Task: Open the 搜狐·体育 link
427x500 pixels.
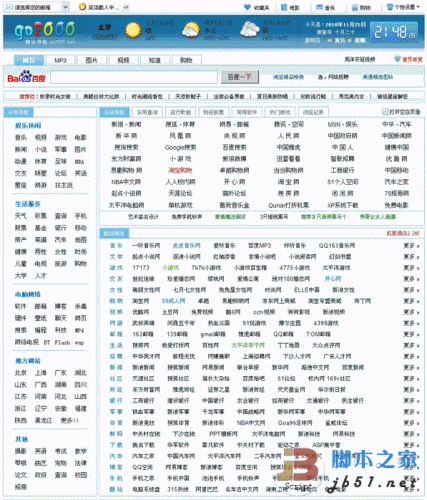Action: tap(180, 124)
